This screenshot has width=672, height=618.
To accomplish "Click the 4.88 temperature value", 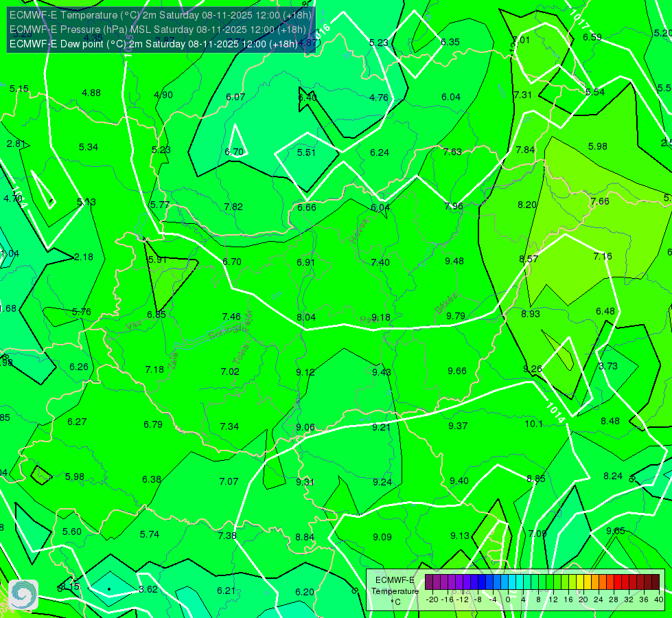I will (x=91, y=93).
